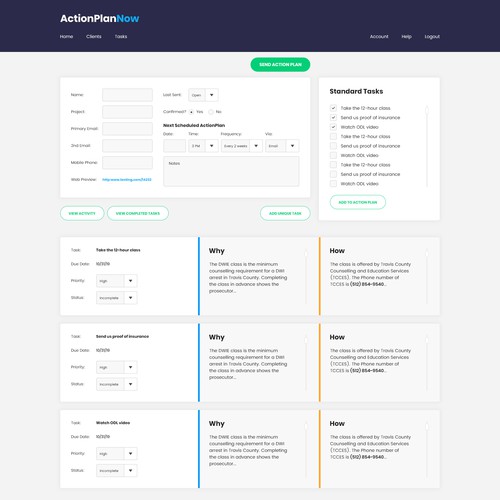This screenshot has height=500, width=500.
Task: Click the View Activity button
Action: pyautogui.click(x=82, y=213)
